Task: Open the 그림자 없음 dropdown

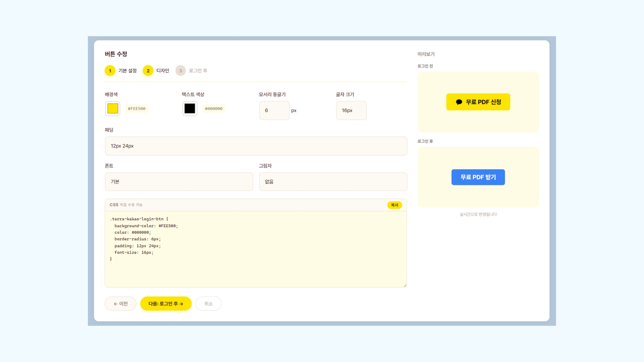Action: 333,182
